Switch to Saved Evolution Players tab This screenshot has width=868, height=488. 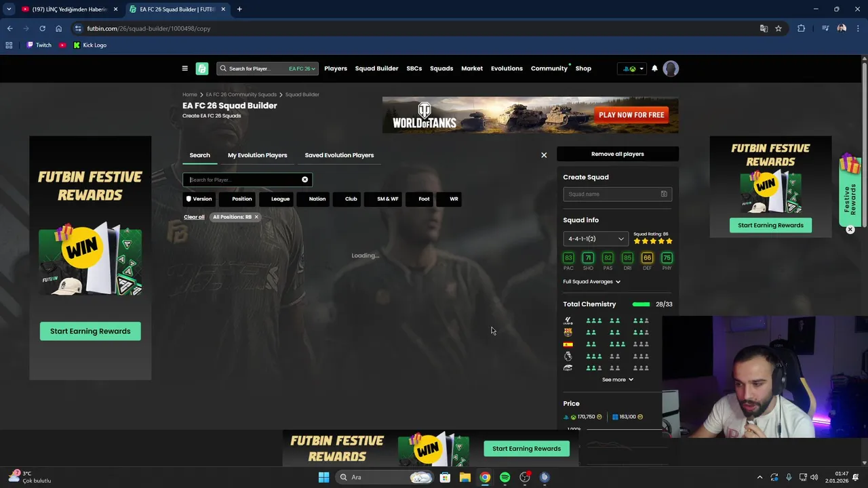coord(339,155)
